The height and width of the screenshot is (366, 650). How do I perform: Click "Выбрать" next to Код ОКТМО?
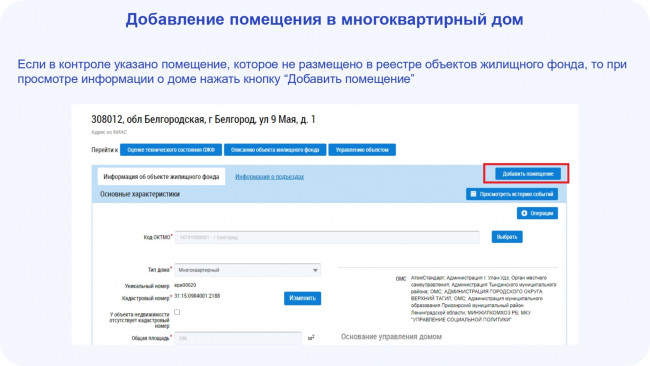[507, 237]
